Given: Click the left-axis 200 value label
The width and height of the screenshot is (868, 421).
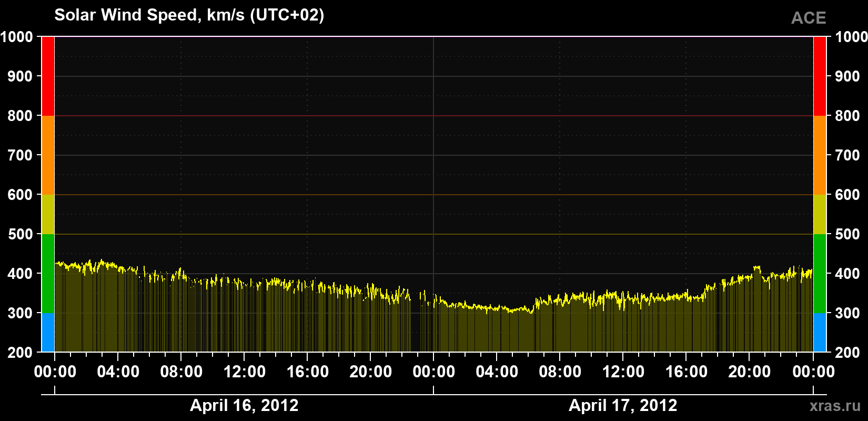Looking at the screenshot, I should [x=20, y=353].
